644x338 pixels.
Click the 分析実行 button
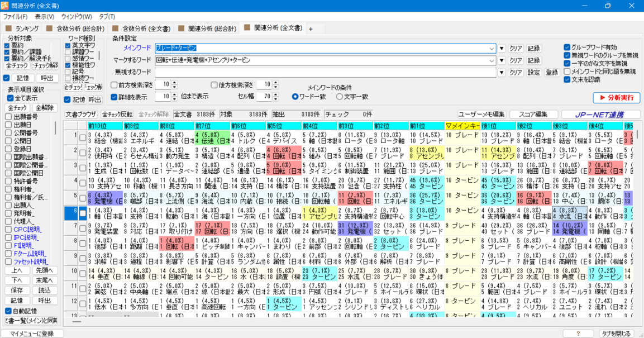(x=617, y=98)
